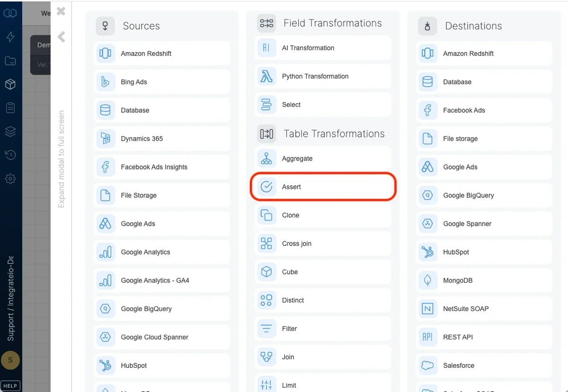Click the lightning bolt sidebar icon
This screenshot has height=392, width=568.
[x=10, y=37]
